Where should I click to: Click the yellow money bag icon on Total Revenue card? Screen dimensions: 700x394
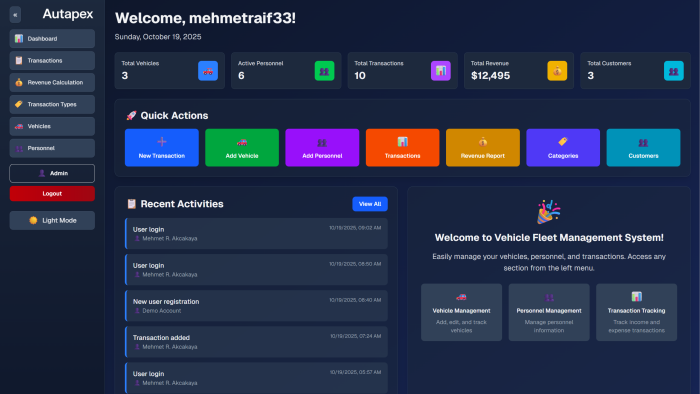557,71
